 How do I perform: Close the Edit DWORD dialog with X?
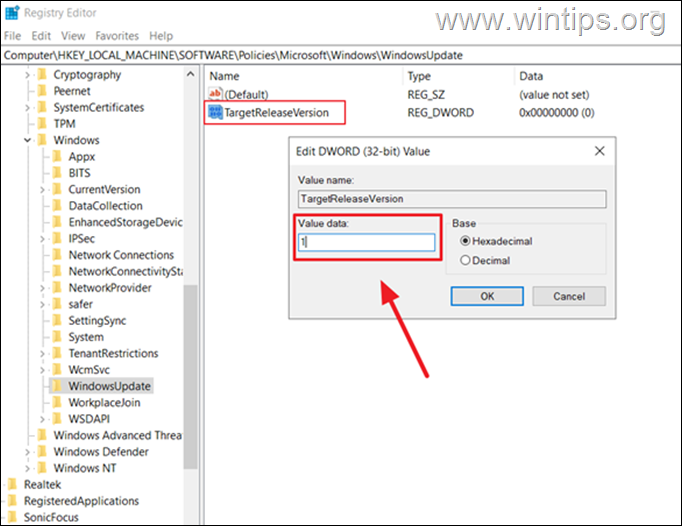click(599, 151)
